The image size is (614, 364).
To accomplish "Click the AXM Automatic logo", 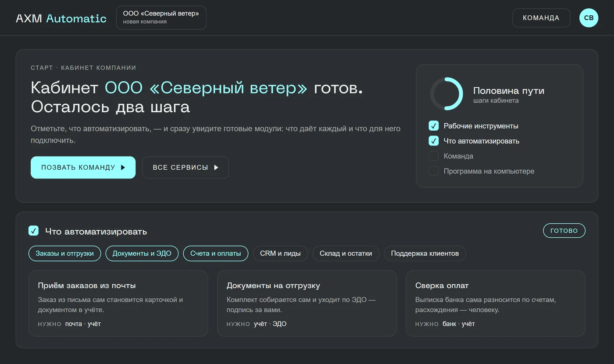I will point(61,18).
